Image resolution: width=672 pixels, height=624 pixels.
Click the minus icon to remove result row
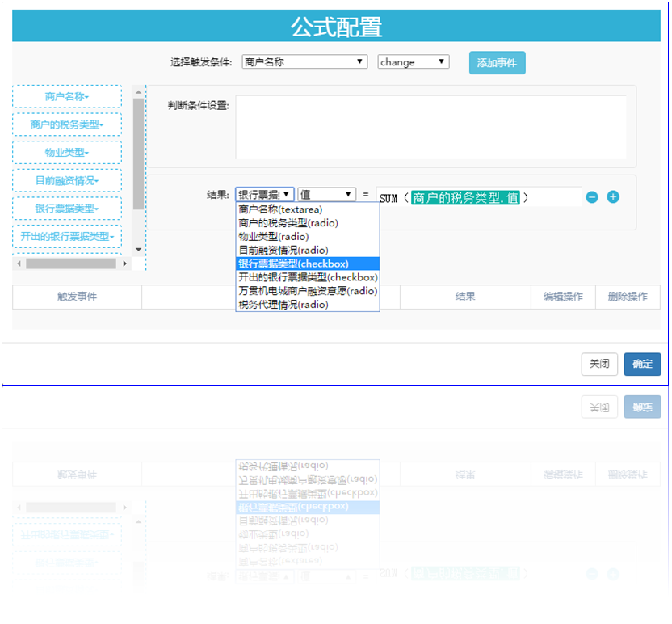click(592, 197)
